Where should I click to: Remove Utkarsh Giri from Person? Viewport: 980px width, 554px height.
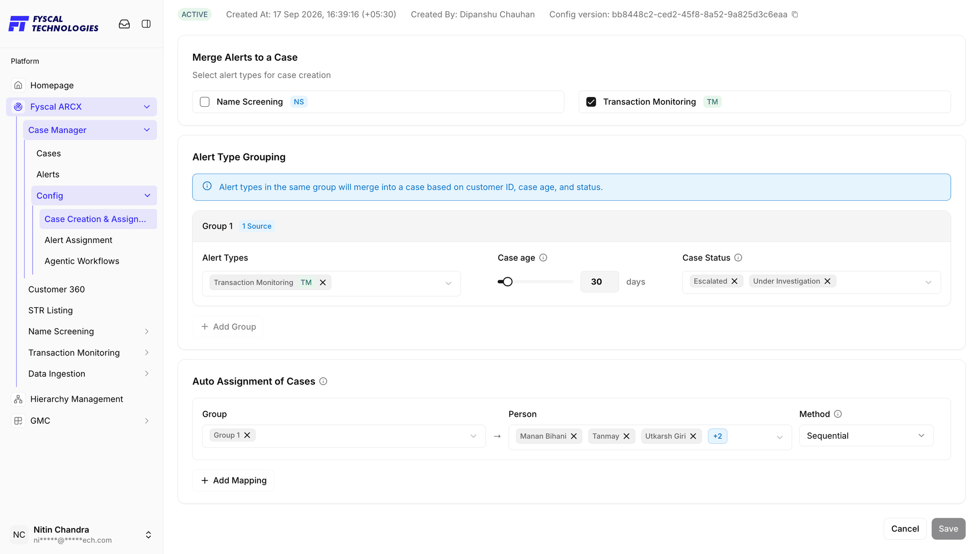693,436
